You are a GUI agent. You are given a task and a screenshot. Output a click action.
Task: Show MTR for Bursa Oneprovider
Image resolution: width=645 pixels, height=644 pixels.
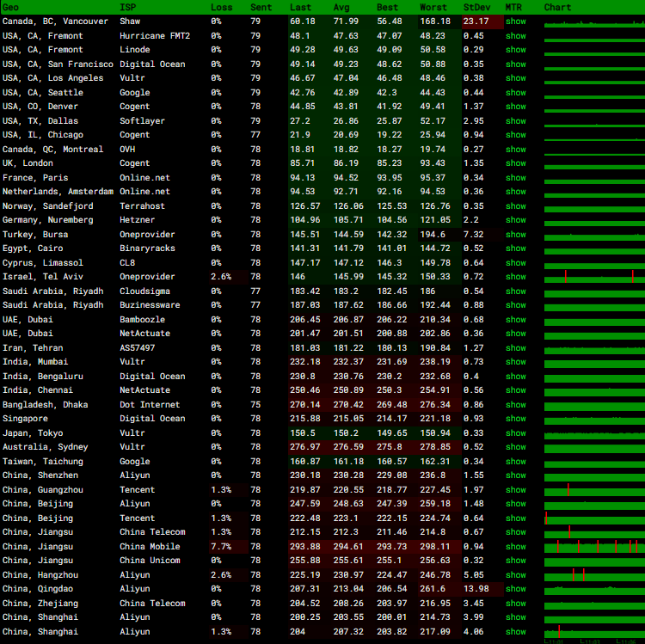[x=516, y=235]
